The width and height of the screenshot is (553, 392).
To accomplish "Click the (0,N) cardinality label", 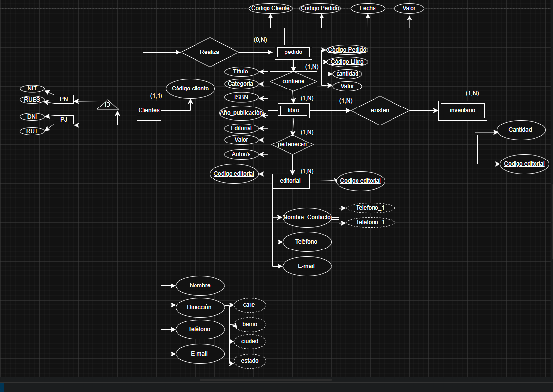I will pyautogui.click(x=260, y=40).
